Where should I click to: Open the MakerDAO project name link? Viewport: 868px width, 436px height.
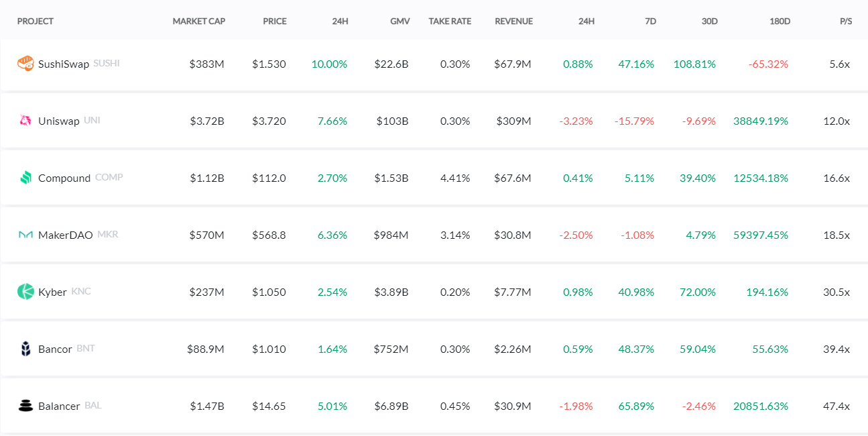point(66,235)
